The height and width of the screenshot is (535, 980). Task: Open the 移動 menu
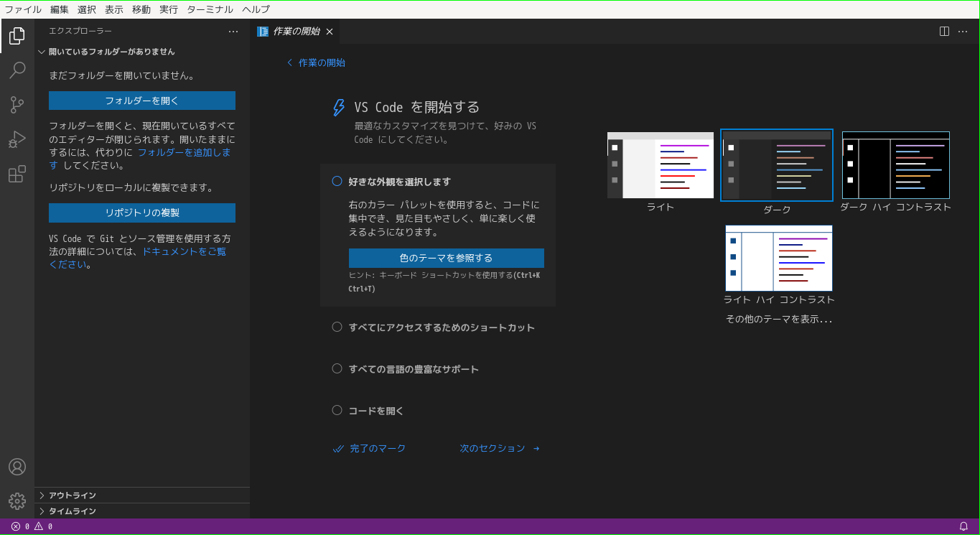coord(141,9)
